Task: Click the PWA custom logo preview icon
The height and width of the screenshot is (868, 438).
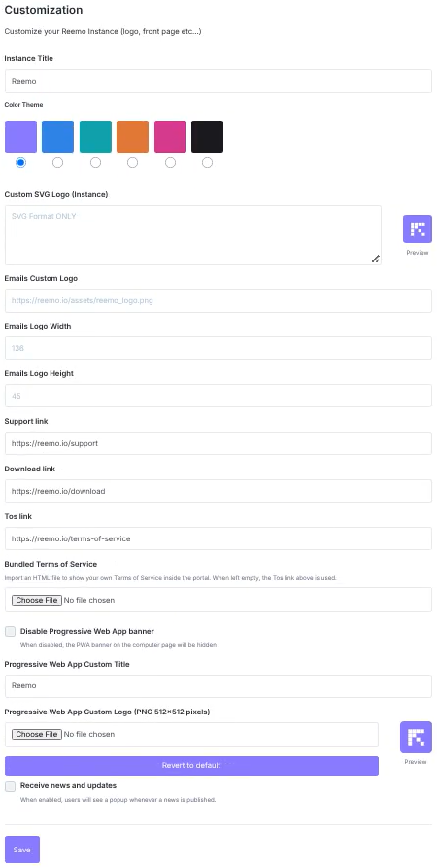Action: pyautogui.click(x=416, y=738)
